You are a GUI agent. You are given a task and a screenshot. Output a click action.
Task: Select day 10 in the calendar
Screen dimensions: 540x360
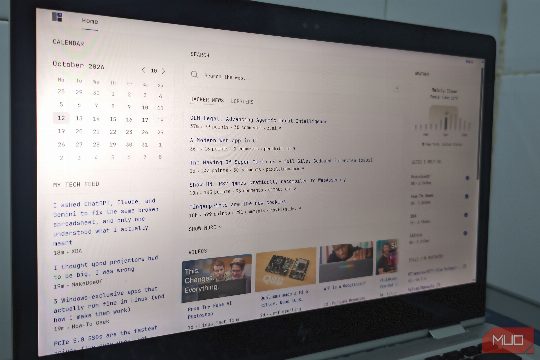[x=145, y=107]
